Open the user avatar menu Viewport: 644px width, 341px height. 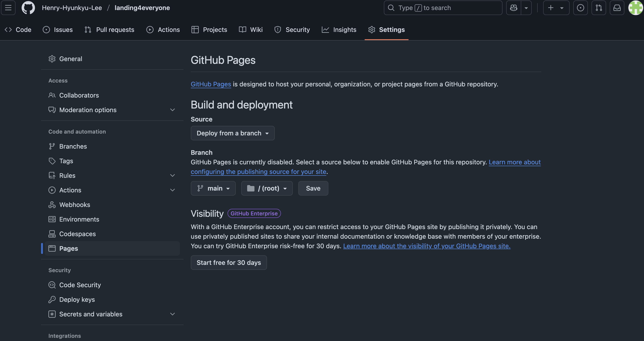[636, 8]
